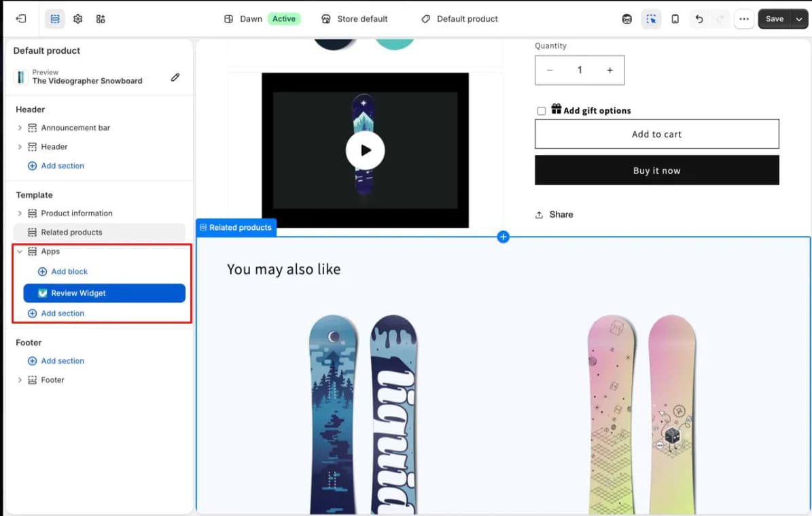Expand the Footer section chevron

[20, 380]
